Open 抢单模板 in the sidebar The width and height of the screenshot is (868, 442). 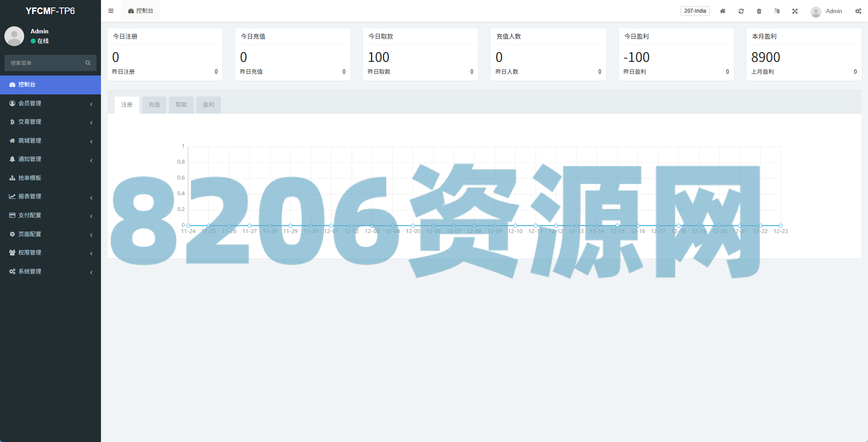(30, 178)
